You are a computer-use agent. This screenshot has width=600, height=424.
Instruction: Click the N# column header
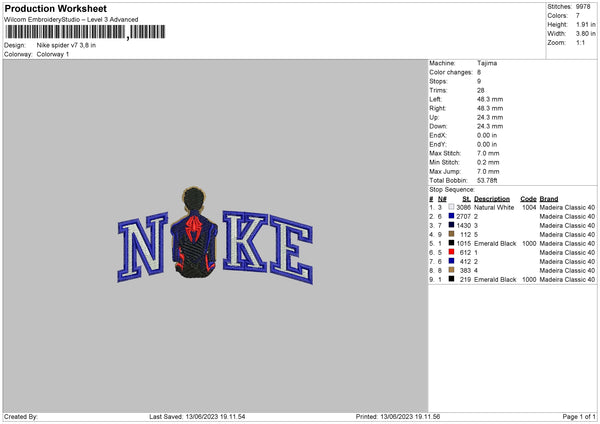click(442, 199)
